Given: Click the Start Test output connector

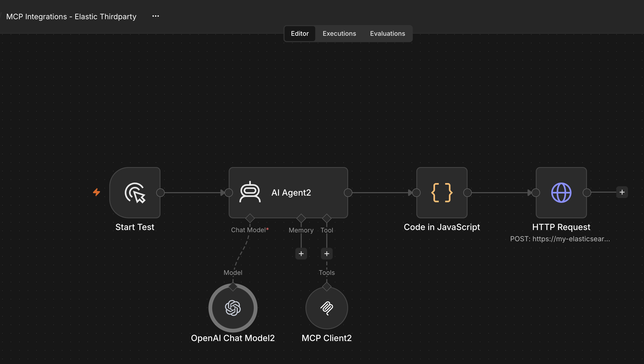Looking at the screenshot, I should coord(160,192).
